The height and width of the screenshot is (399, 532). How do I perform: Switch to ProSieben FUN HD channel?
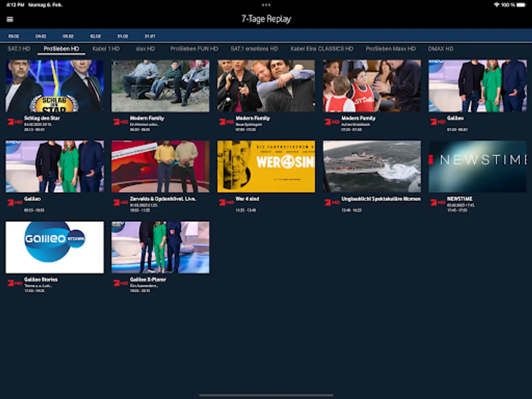point(194,49)
